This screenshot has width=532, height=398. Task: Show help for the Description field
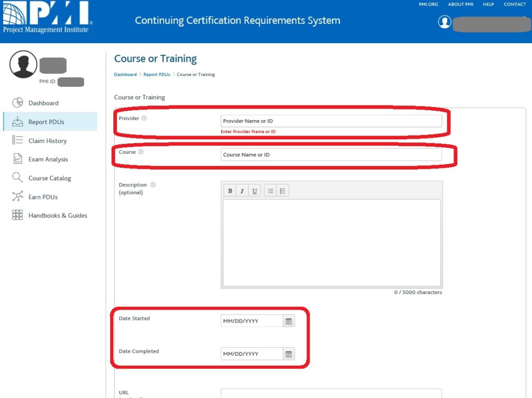pyautogui.click(x=153, y=184)
